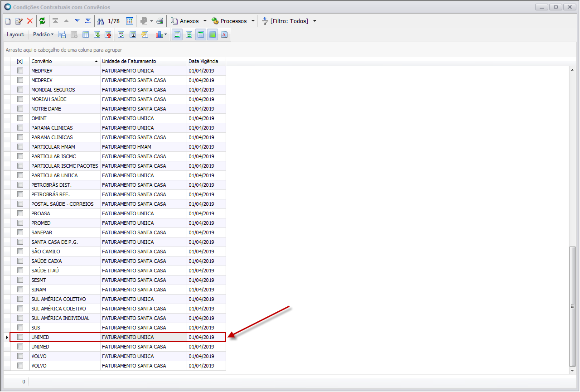Select the SAÚDE ITAÚ row name
580x392 pixels.
[45, 271]
